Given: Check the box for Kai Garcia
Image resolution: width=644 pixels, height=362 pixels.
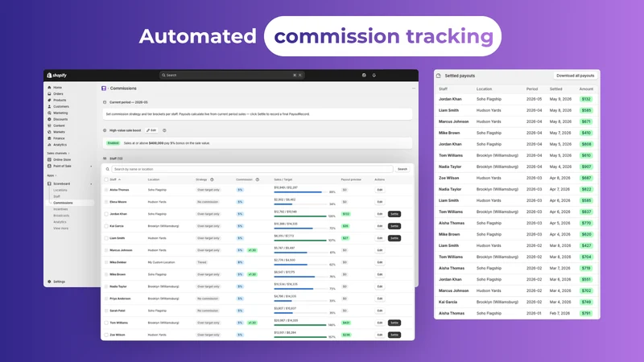Looking at the screenshot, I should click(x=106, y=226).
